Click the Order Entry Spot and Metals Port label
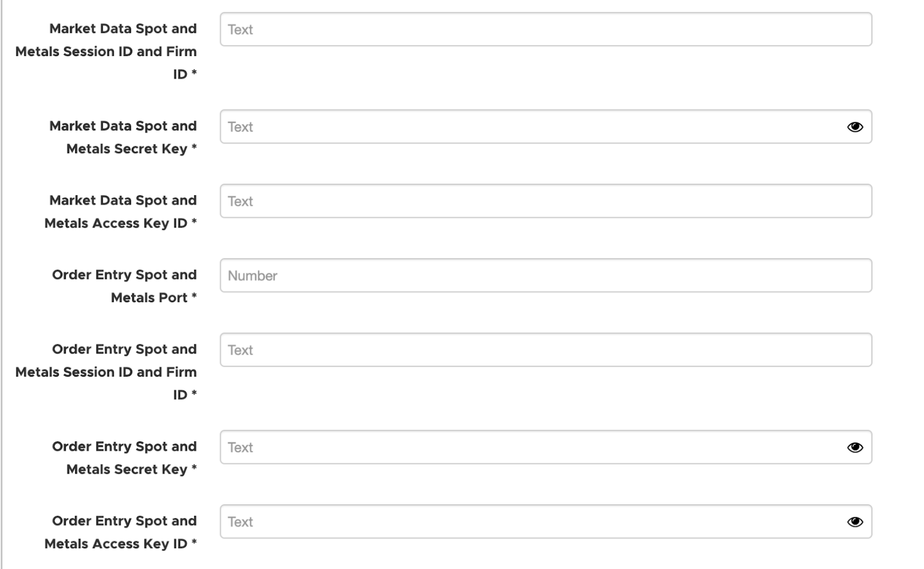 124,287
